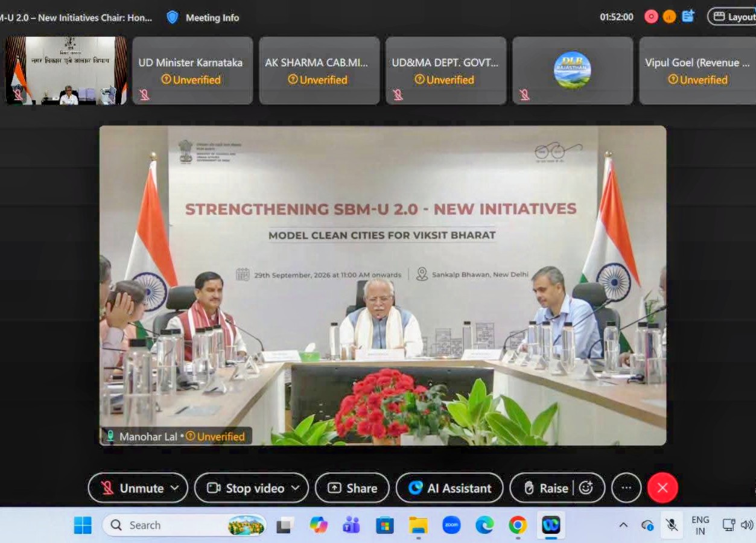This screenshot has height=543, width=756.
Task: Click the red recording indicator icon
Action: tap(651, 17)
